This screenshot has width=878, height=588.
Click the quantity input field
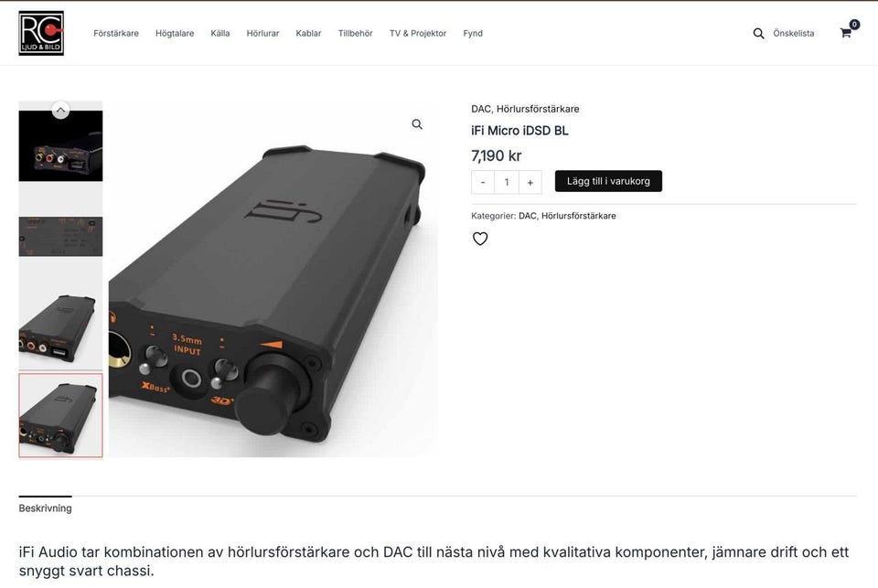(x=506, y=182)
